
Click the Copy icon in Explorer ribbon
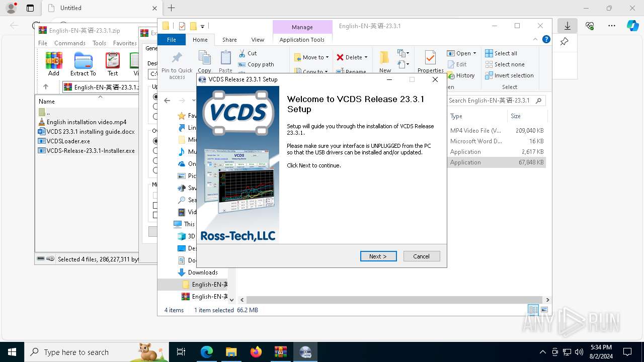[204, 58]
